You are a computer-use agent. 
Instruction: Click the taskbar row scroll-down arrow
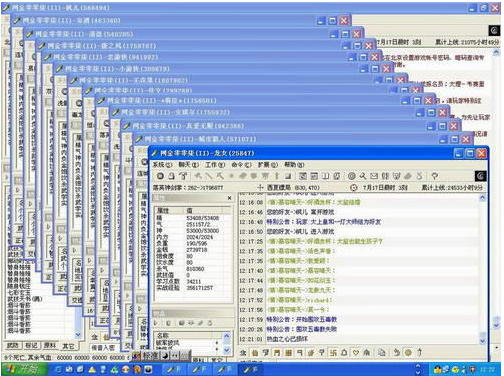tap(418, 372)
